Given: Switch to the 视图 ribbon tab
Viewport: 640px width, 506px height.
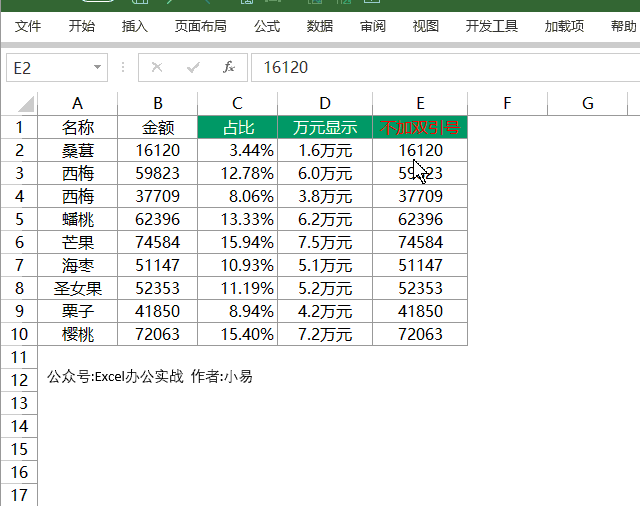Looking at the screenshot, I should click(x=426, y=27).
